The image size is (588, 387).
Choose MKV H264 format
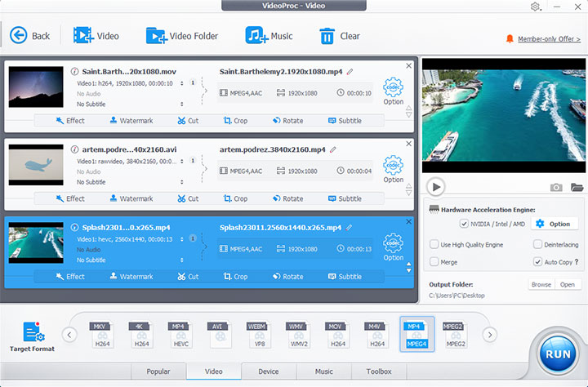[100, 334]
